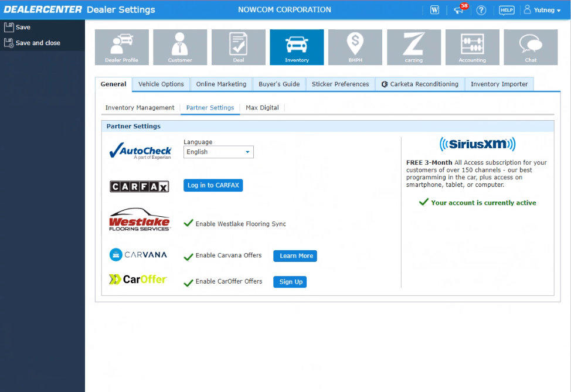The height and width of the screenshot is (392, 571).
Task: Open the AutoCheck Language dropdown
Action: 219,152
